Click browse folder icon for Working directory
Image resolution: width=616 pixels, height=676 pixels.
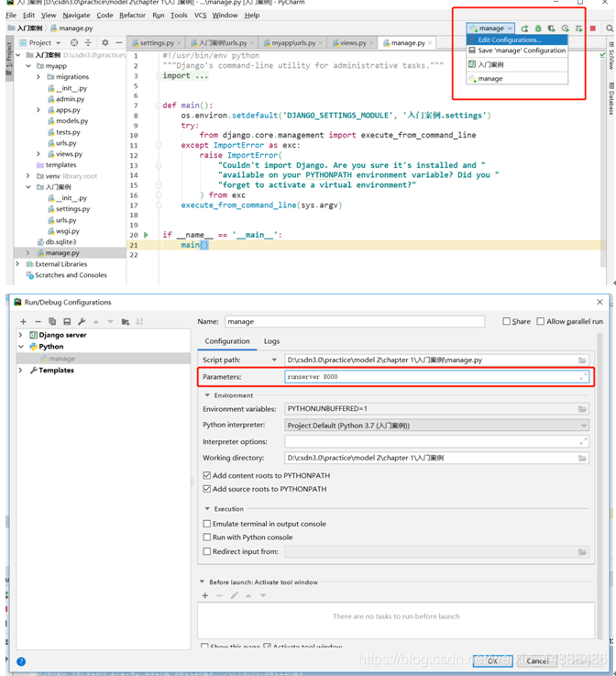pos(582,458)
